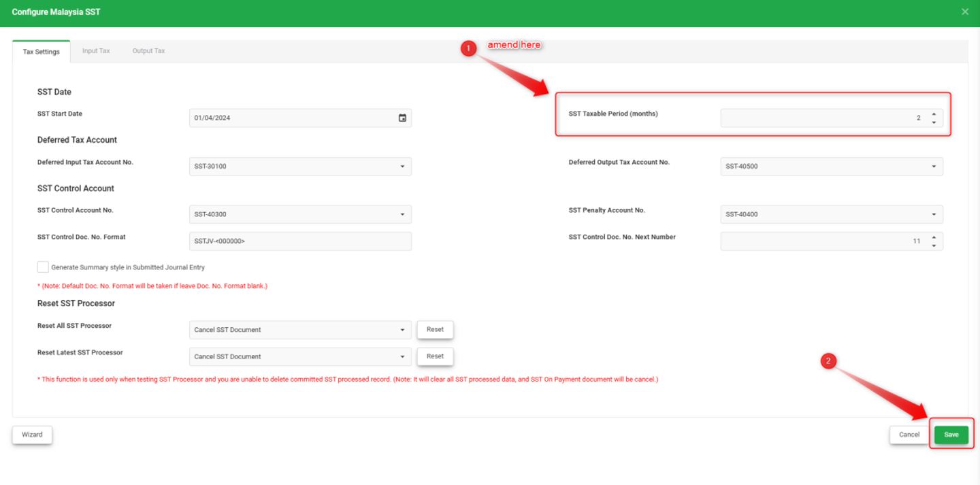Viewport: 980px width, 485px height.
Task: Switch to the Input Tax tab
Action: 96,51
